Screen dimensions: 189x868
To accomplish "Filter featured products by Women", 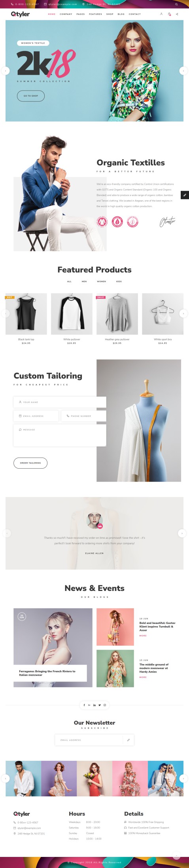I will coord(102,281).
